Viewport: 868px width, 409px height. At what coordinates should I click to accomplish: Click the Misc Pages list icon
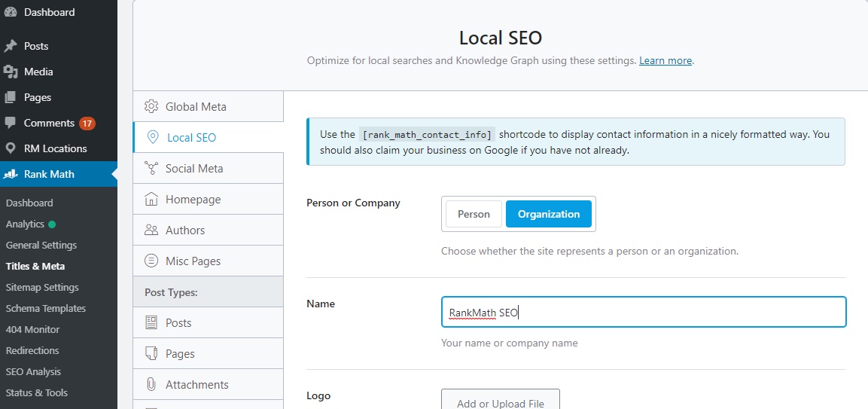click(151, 261)
